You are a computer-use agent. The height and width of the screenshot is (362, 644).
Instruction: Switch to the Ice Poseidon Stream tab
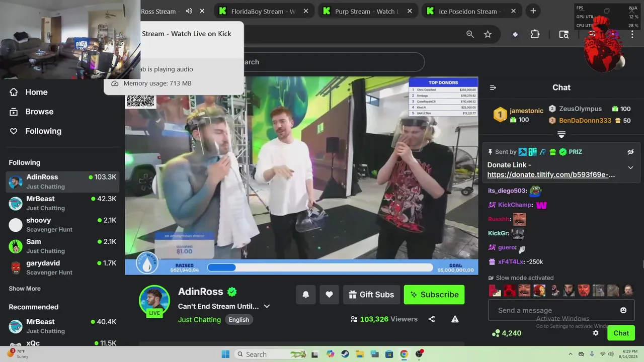471,11
